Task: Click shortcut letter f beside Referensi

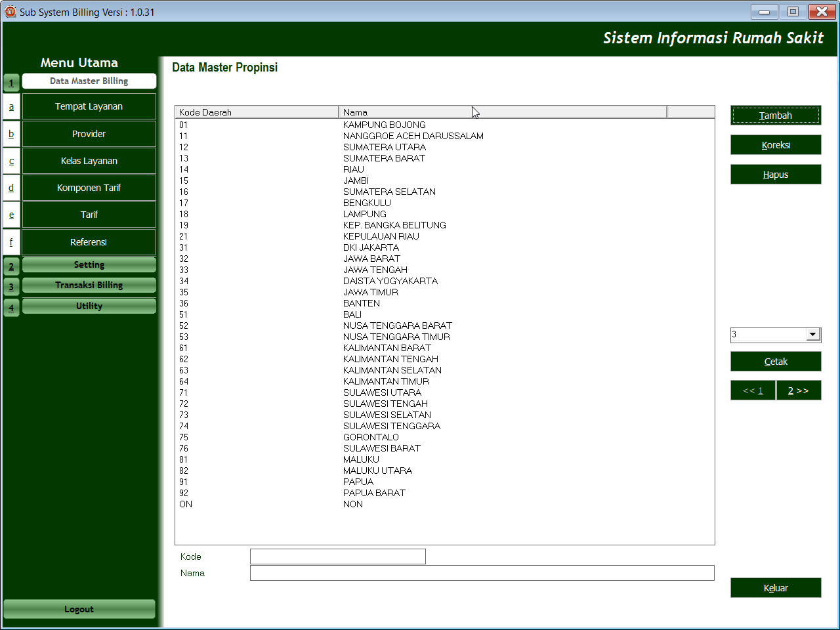Action: (11, 242)
